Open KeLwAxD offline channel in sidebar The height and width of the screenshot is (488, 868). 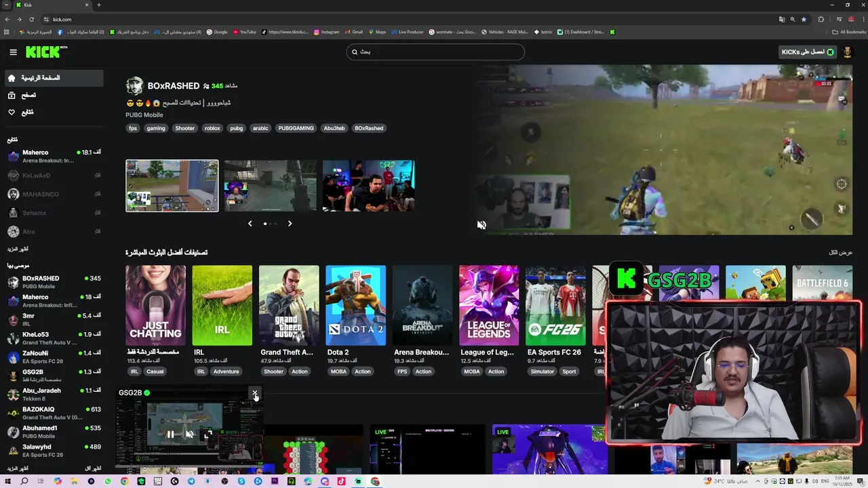(54, 176)
